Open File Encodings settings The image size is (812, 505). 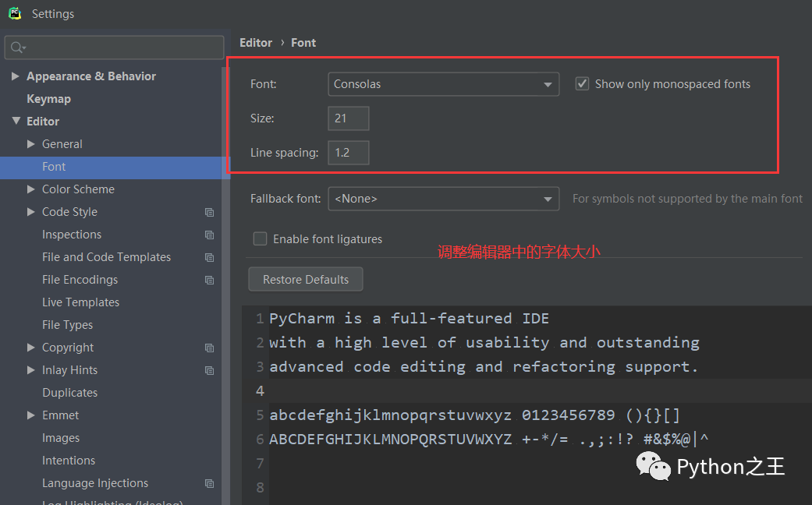(80, 280)
